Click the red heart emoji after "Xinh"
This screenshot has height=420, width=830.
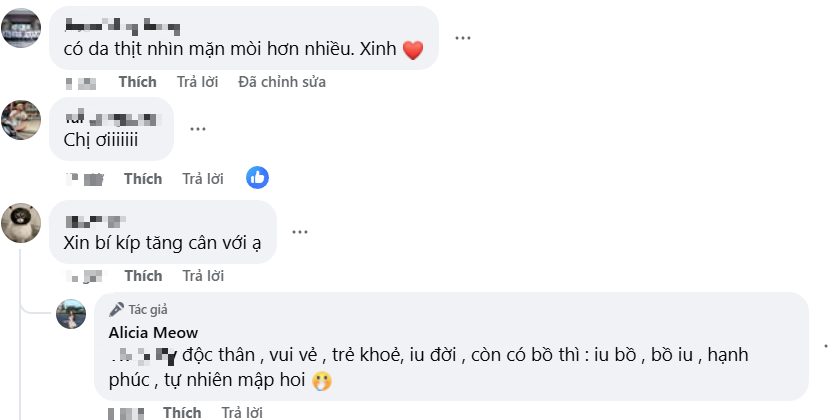(x=413, y=50)
